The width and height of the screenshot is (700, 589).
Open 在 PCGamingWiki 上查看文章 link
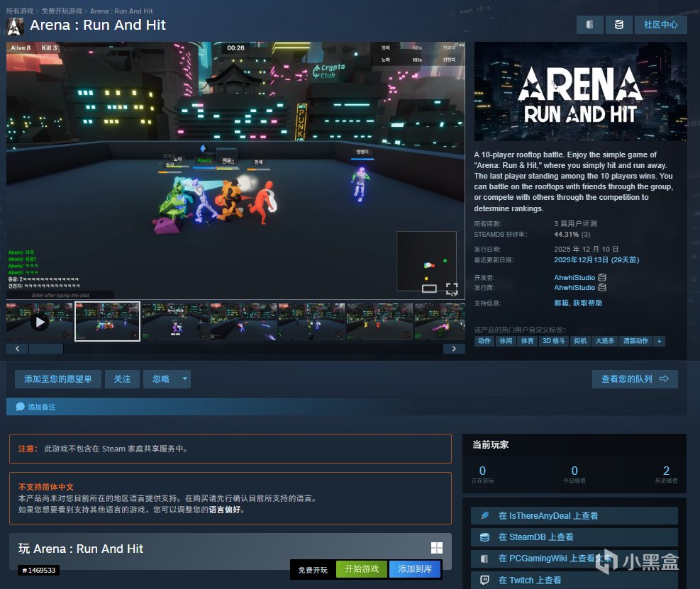(x=574, y=559)
